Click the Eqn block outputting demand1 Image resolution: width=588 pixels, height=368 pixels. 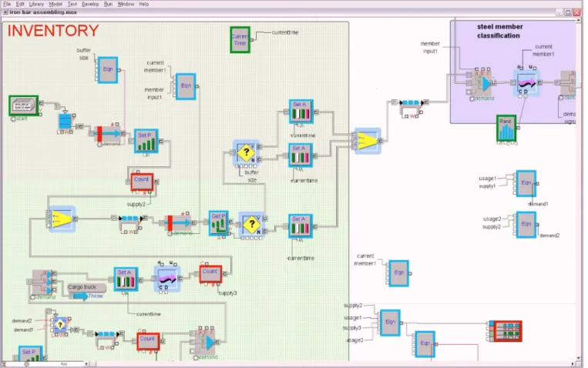(x=526, y=183)
